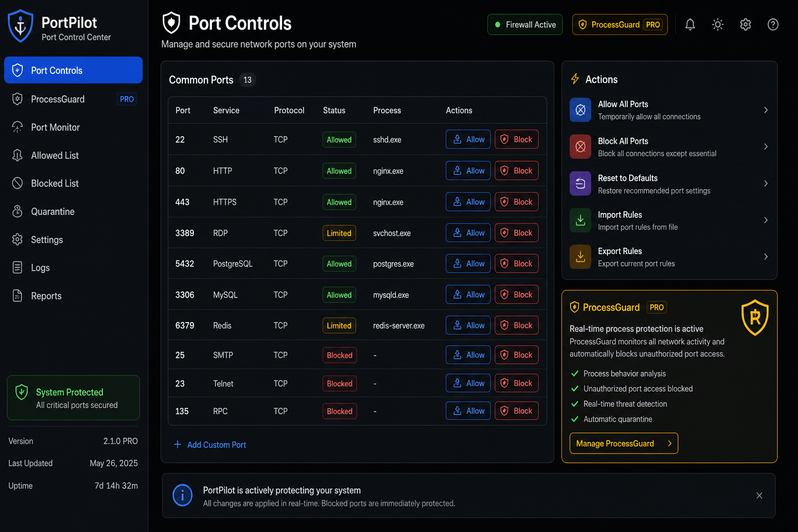Click the Block All Ports red icon
The height and width of the screenshot is (532, 798).
pyautogui.click(x=580, y=147)
